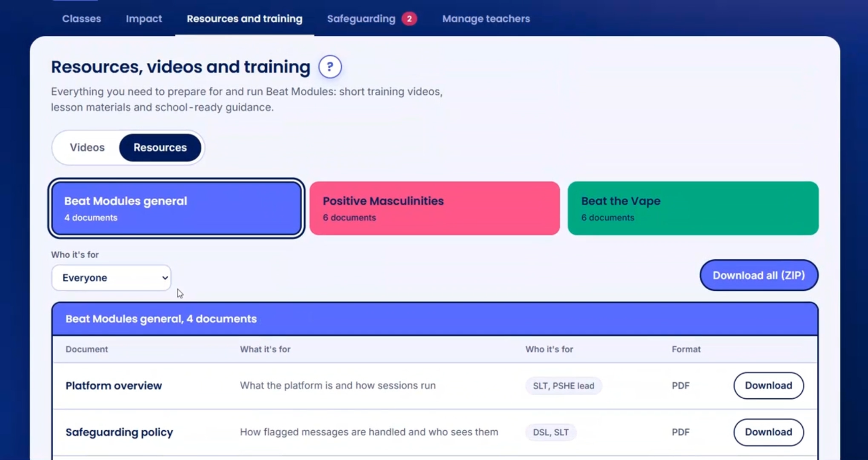Switch to the Videos toggle
868x460 pixels.
tap(87, 148)
